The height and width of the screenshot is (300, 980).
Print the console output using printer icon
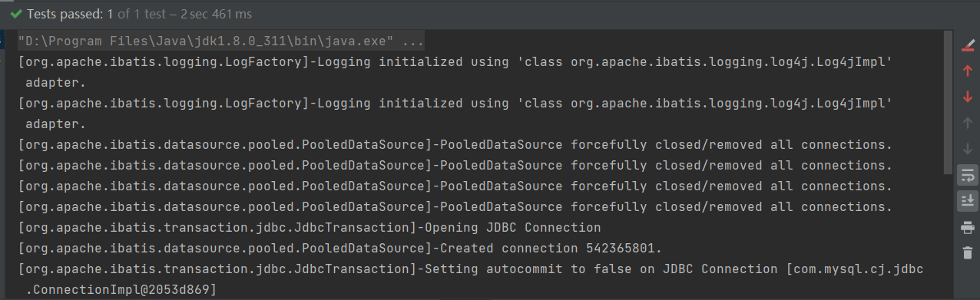967,227
